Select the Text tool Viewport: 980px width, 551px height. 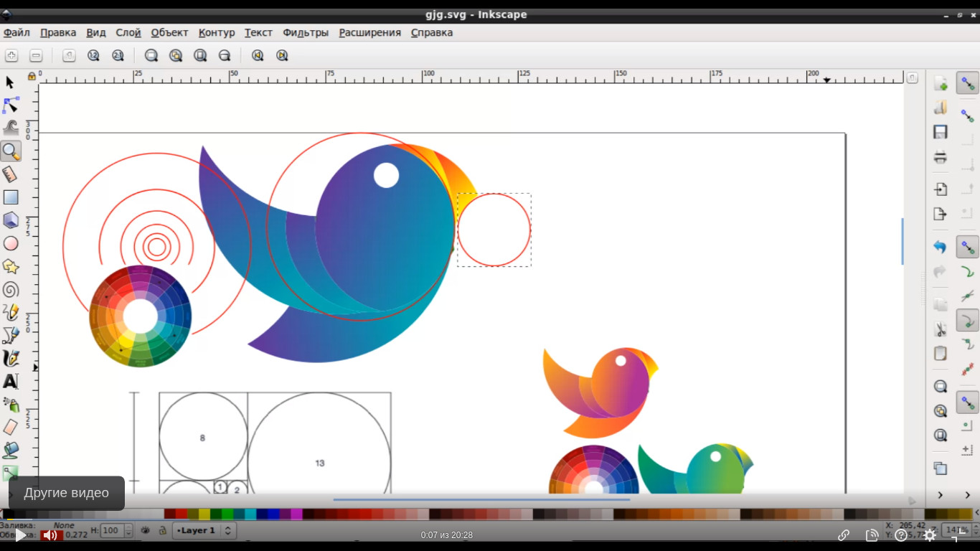10,381
